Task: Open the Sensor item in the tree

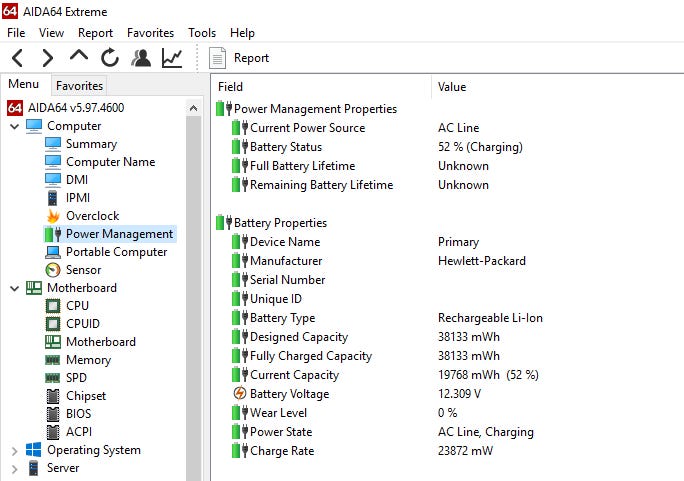Action: point(83,270)
